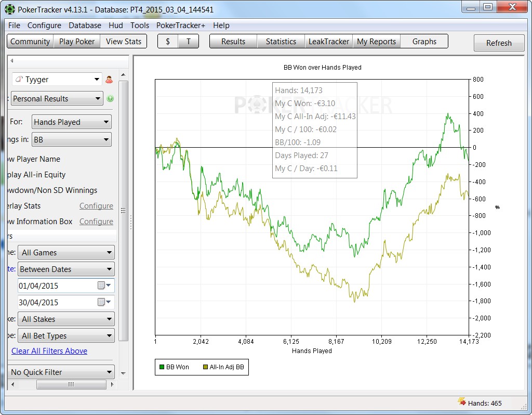Open the Tyyger player dropdown
The height and width of the screenshot is (415, 532).
click(x=57, y=80)
